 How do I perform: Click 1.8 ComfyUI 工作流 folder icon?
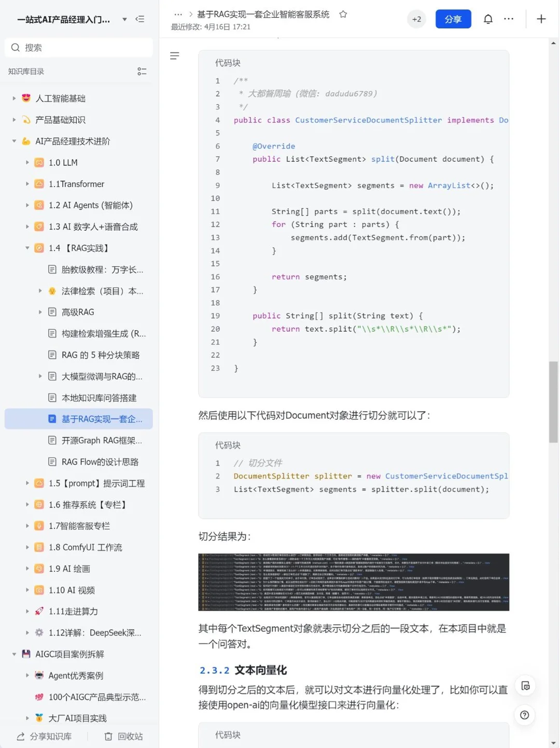(x=39, y=547)
